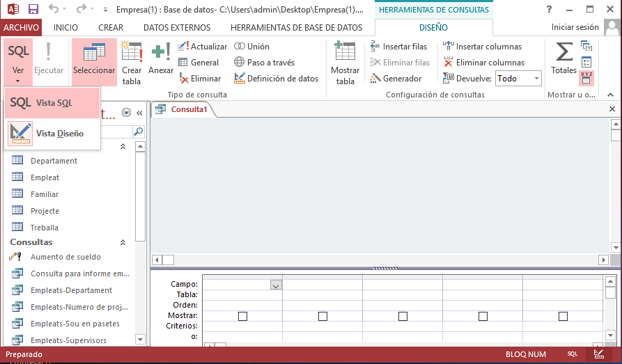This screenshot has width=622, height=364.
Task: Open the Empleat table in navigation pane
Action: [45, 177]
